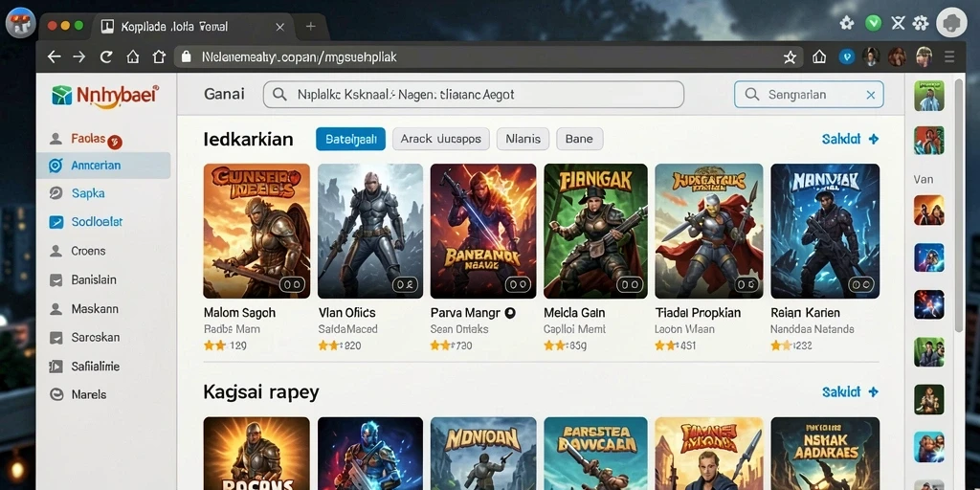Reload the page with refresh icon

[106, 57]
